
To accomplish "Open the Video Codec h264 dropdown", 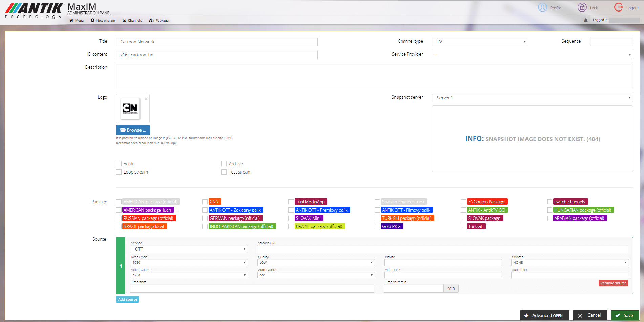I will (189, 275).
